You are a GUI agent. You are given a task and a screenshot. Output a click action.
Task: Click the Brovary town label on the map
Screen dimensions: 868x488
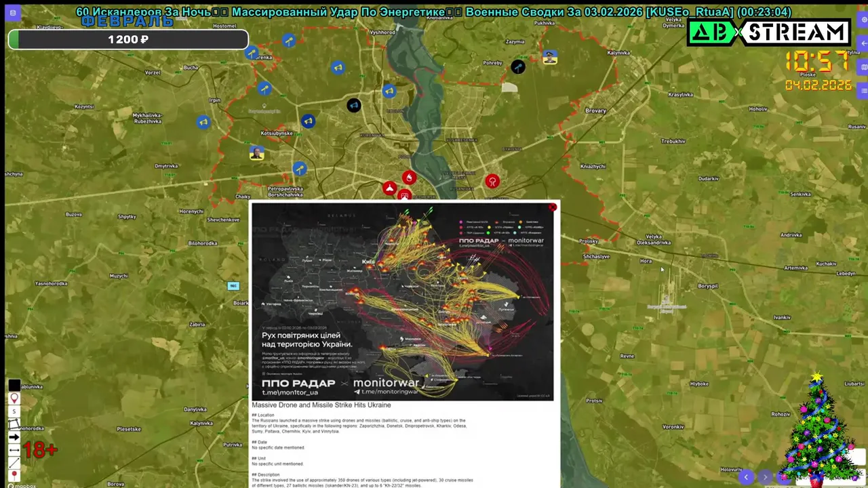coord(595,110)
